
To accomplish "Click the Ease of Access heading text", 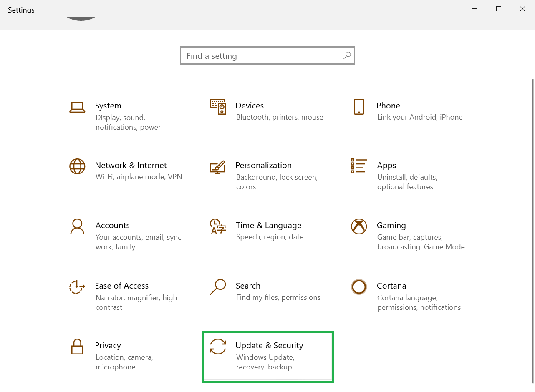I will coord(121,286).
